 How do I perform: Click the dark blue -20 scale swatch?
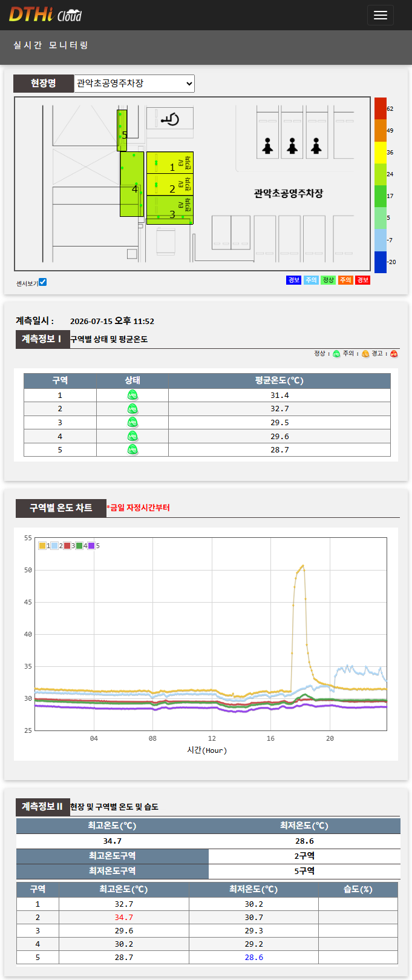[x=380, y=262]
